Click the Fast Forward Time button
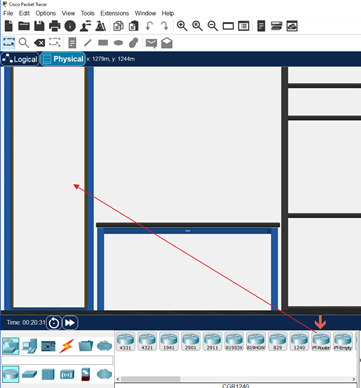The height and width of the screenshot is (388, 361). pyautogui.click(x=70, y=323)
